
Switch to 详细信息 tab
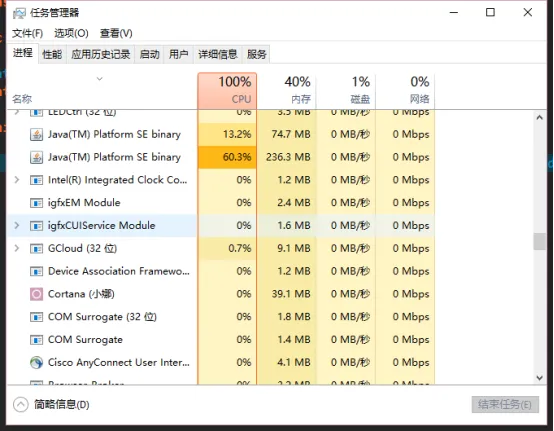coord(218,54)
